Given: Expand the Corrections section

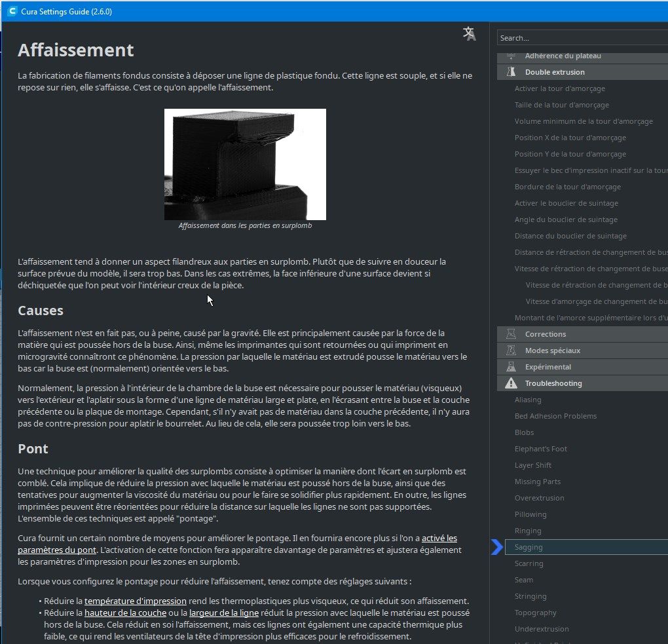Looking at the screenshot, I should 582,334.
